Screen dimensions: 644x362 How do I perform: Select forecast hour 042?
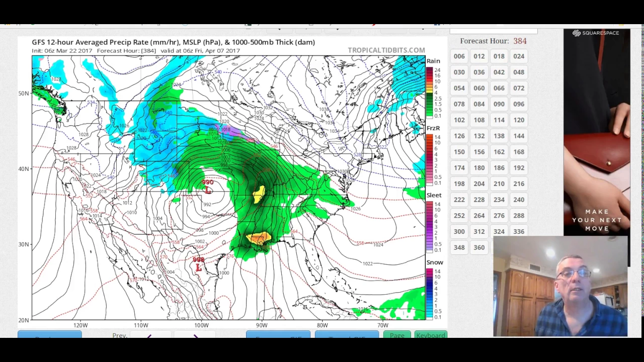499,72
